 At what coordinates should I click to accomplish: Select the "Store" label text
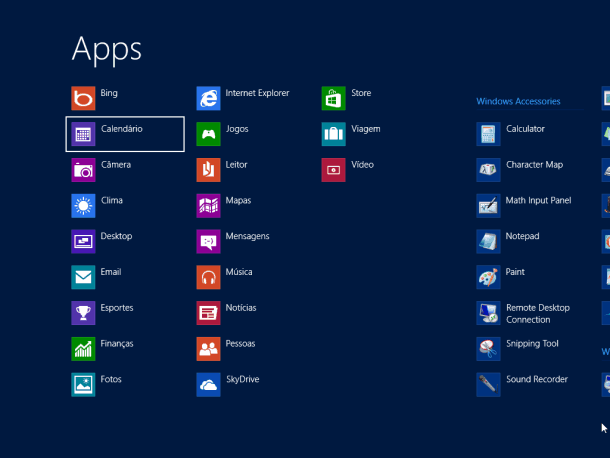pyautogui.click(x=361, y=93)
